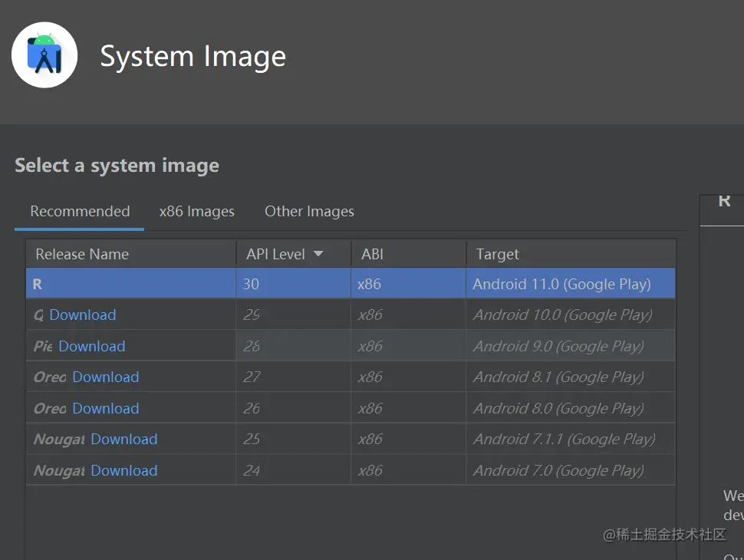Screen dimensions: 744x560
Task: Switch to the x86 Images tab
Action: tap(197, 211)
